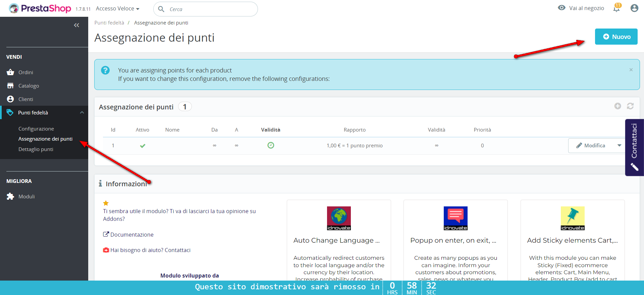This screenshot has width=644, height=295.
Task: Open the dropdown arrow beside Modifica
Action: click(x=619, y=146)
